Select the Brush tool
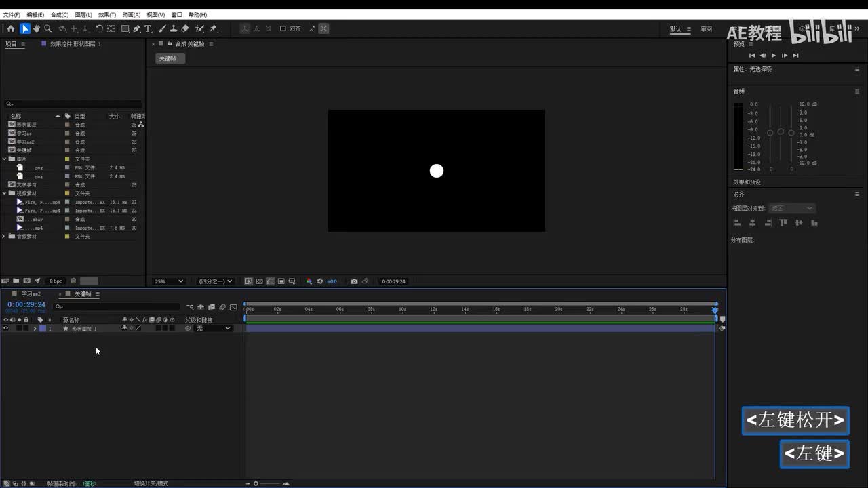 (x=162, y=28)
